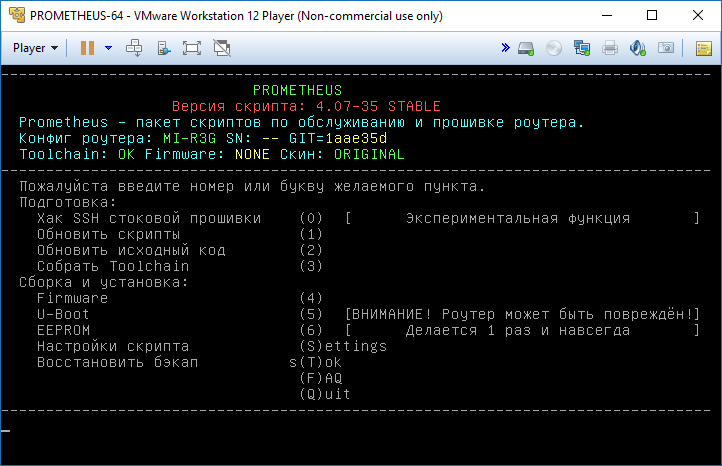Viewport: 722px width, 466px height.
Task: Expand the double chevron devices toolbar
Action: [506, 47]
